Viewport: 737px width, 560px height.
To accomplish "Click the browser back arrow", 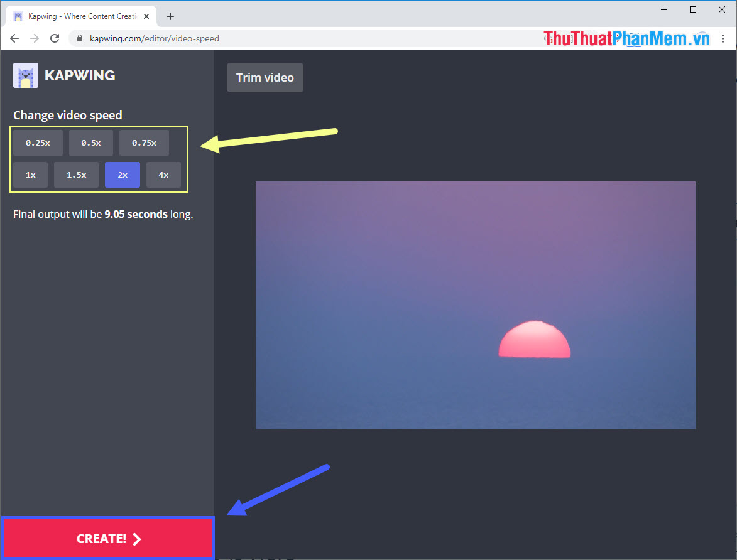I will (14, 38).
